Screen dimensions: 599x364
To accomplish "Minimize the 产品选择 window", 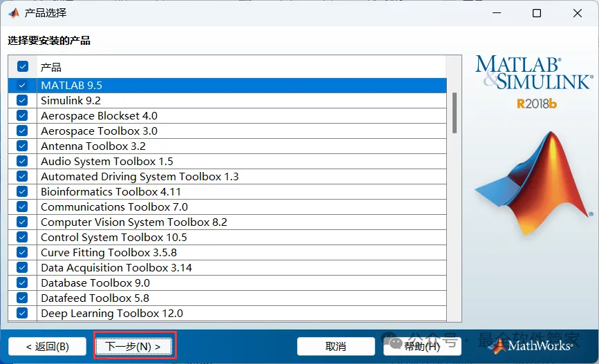I will (497, 13).
